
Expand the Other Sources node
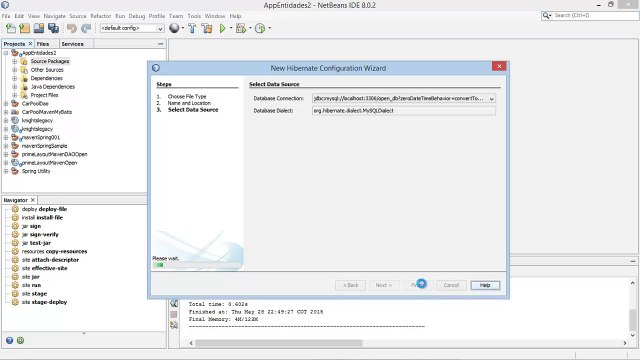(14, 70)
